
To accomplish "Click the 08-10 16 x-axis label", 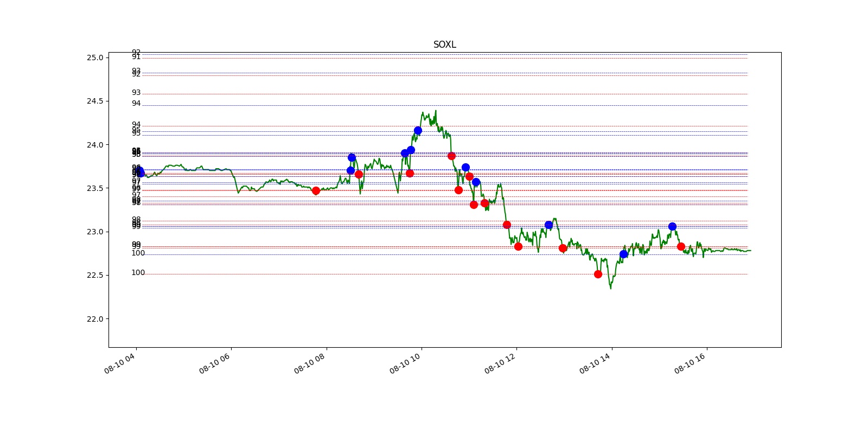I will click(690, 363).
